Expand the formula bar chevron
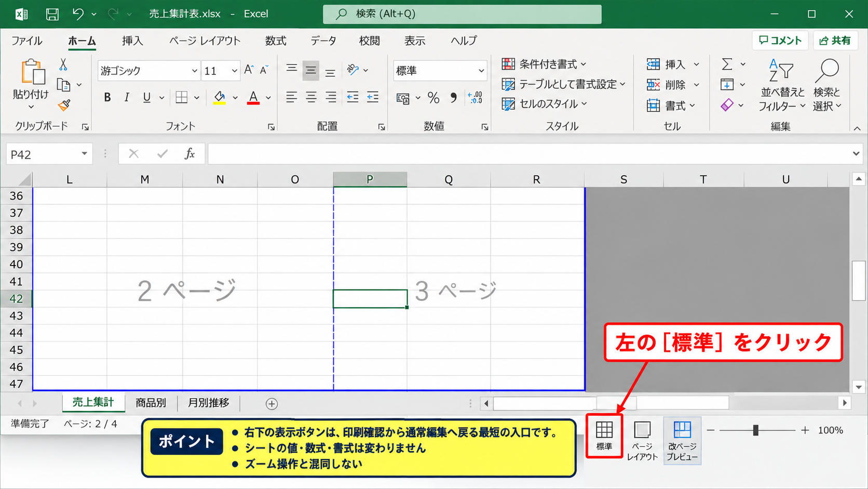Image resolution: width=868 pixels, height=489 pixels. (856, 154)
